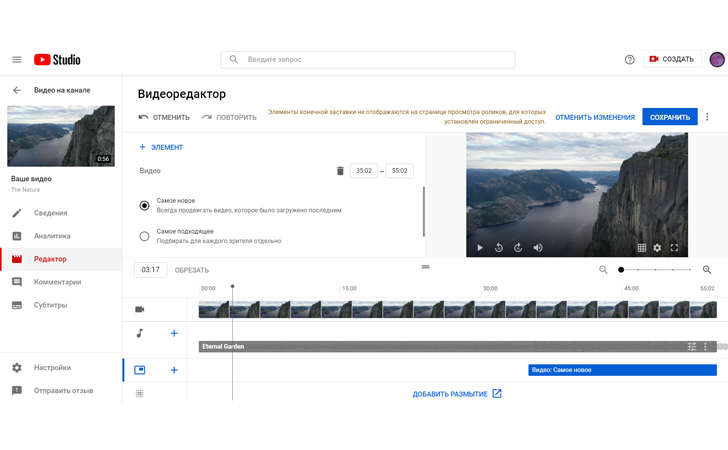The height and width of the screenshot is (450, 728).
Task: Play the video preview
Action: [480, 248]
